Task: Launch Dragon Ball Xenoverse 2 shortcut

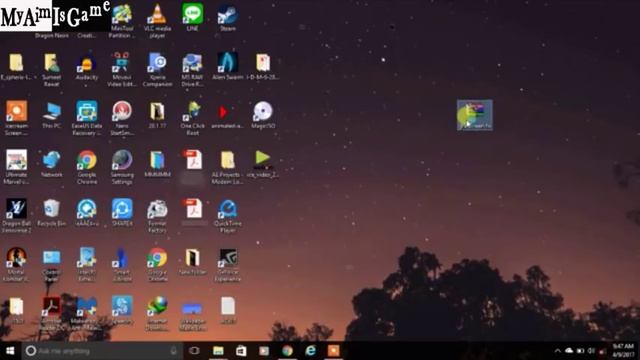Action: pos(16,216)
